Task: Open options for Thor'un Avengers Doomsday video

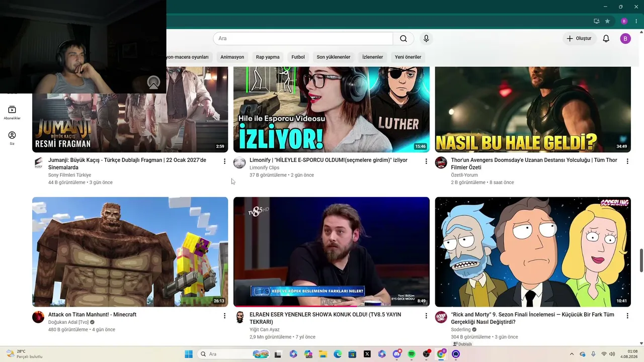Action: pyautogui.click(x=627, y=161)
